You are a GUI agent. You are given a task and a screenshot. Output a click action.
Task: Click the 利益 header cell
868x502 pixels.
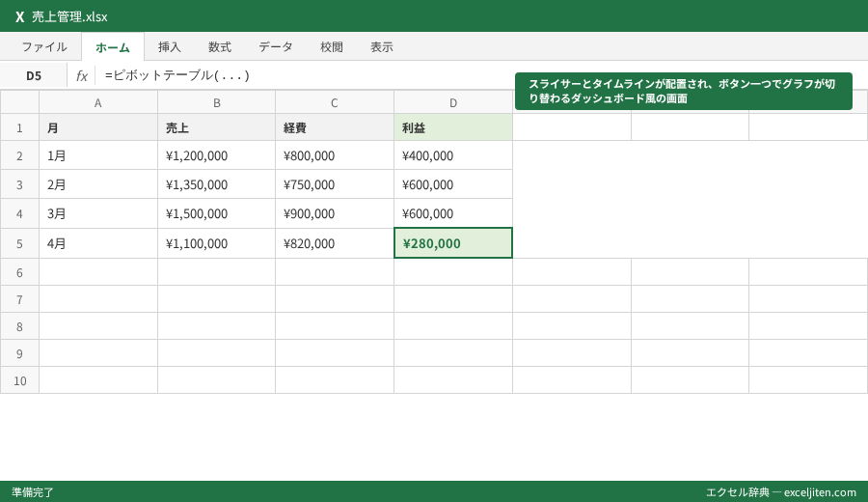coord(453,127)
